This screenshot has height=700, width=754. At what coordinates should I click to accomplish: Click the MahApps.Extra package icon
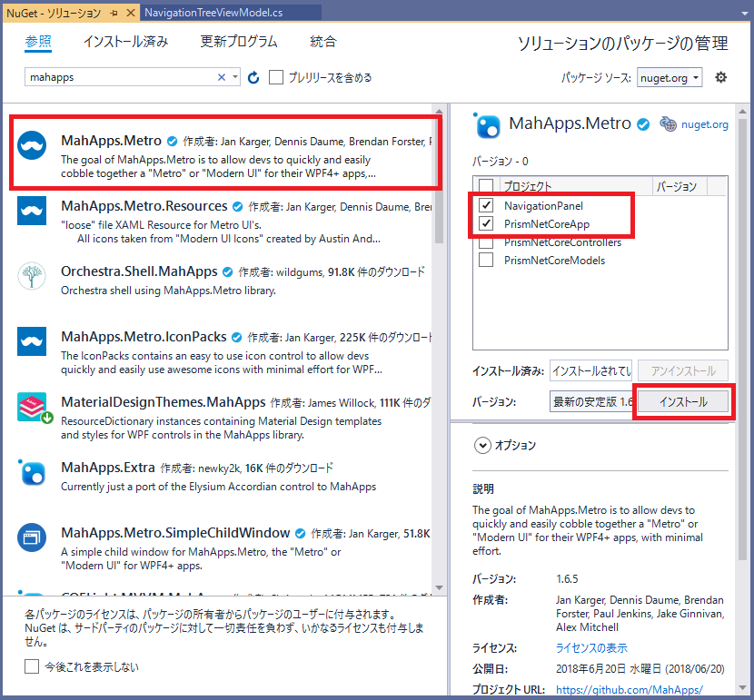pyautogui.click(x=32, y=473)
